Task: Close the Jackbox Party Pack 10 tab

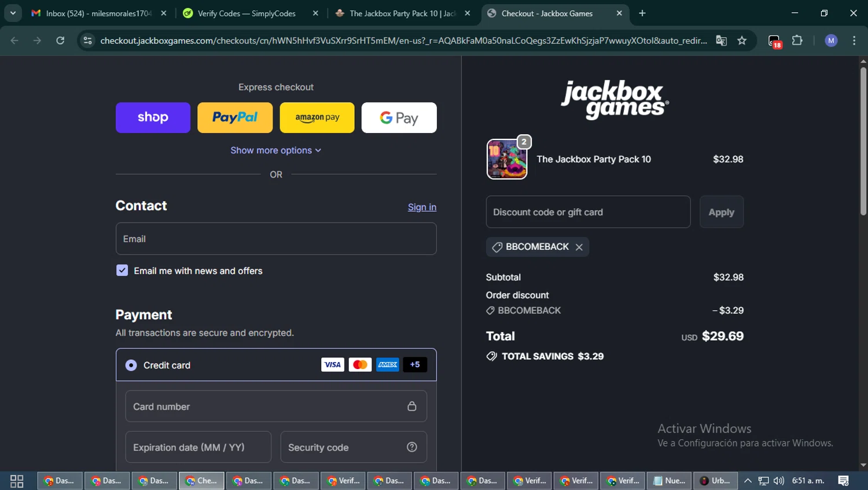Action: point(468,13)
